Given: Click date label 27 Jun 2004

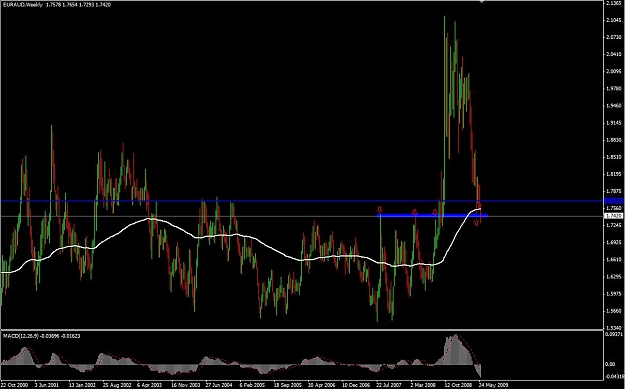Looking at the screenshot, I should point(218,385).
